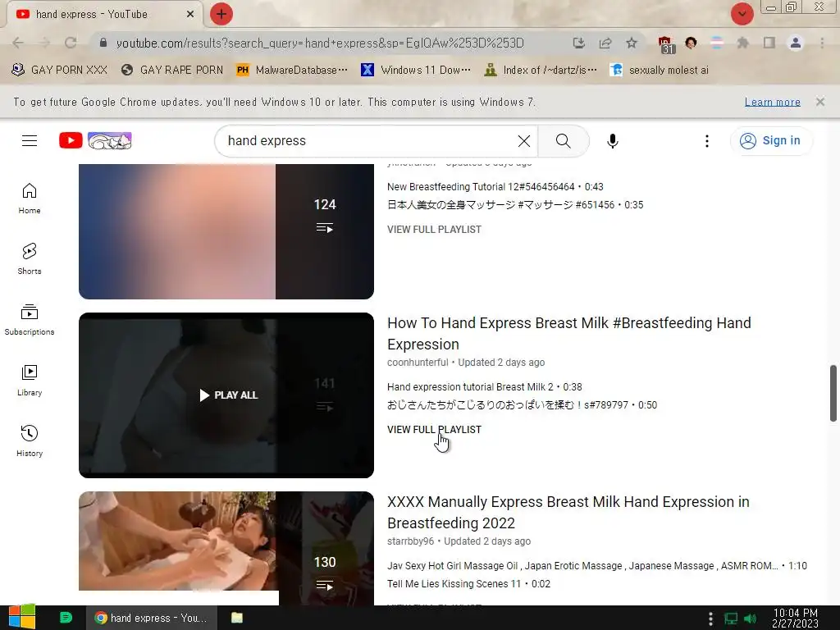Dismiss the Chrome update notice
The image size is (840, 630).
click(820, 101)
